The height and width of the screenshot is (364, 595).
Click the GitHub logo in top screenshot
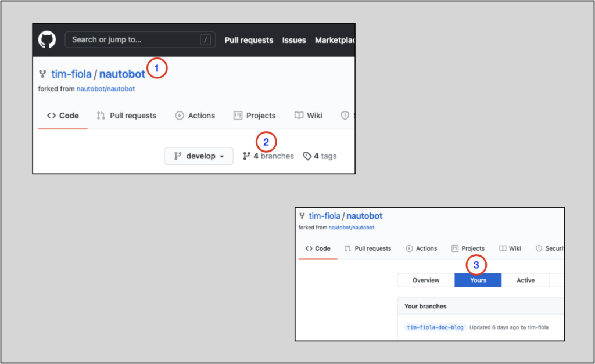[x=47, y=40]
